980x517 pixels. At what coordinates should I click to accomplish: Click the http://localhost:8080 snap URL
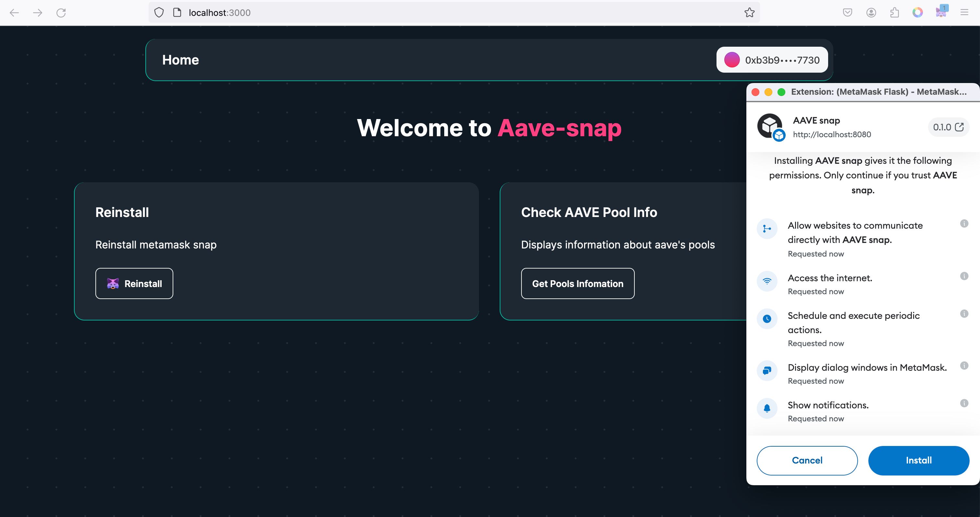(x=832, y=134)
